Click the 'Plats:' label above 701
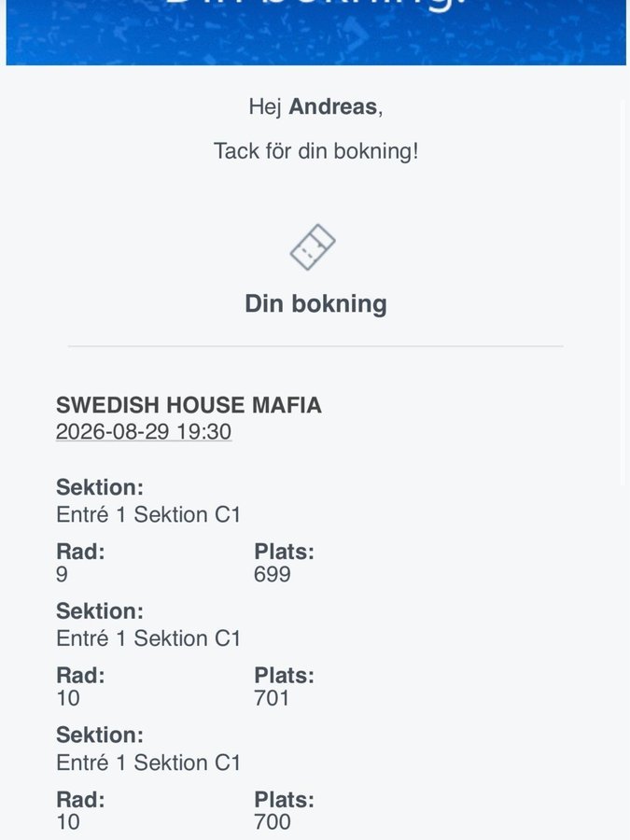This screenshot has width=630, height=840. (x=284, y=676)
